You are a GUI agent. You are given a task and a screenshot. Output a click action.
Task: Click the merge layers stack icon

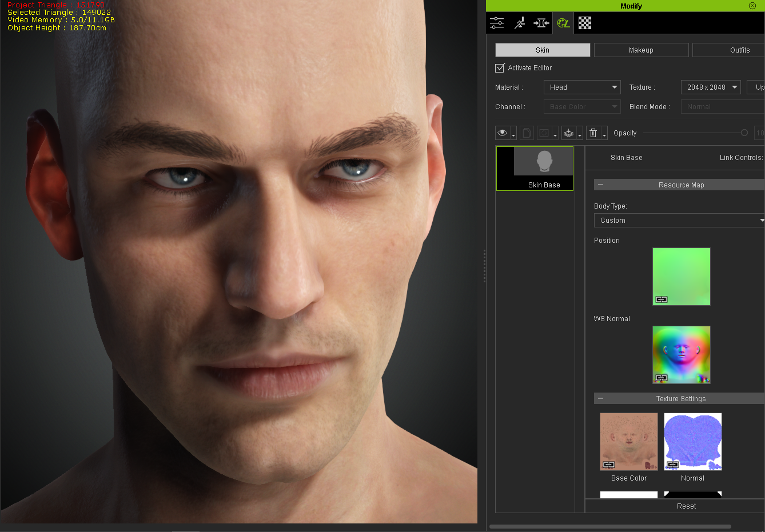click(568, 133)
